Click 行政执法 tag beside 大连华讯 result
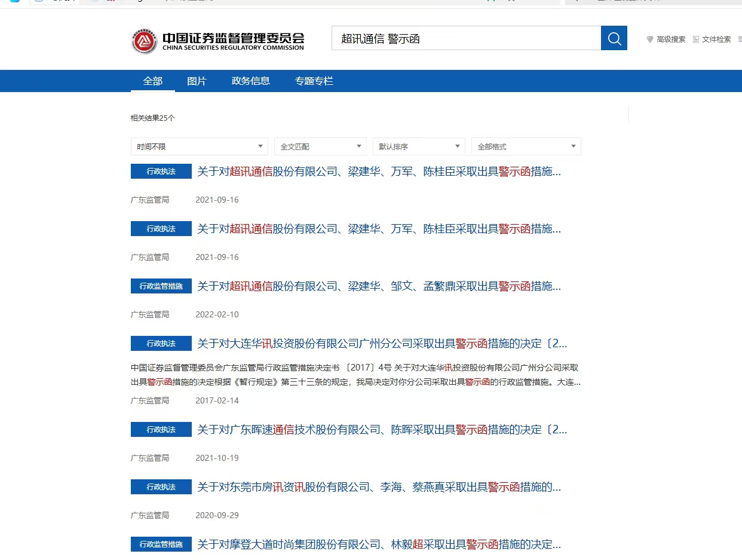This screenshot has height=560, width=742. click(x=161, y=344)
